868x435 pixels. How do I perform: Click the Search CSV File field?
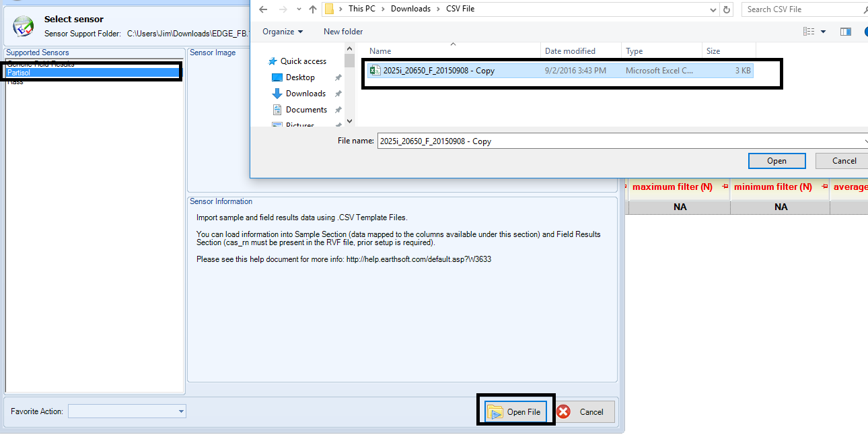click(x=801, y=9)
